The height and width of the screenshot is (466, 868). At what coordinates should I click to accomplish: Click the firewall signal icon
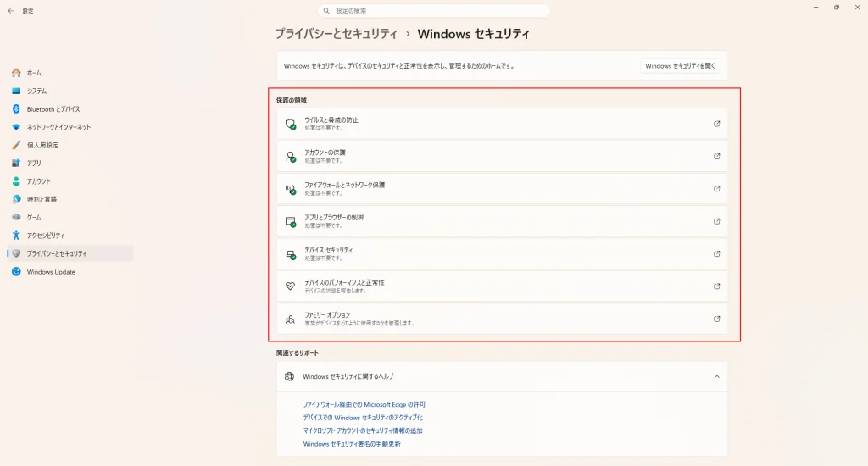click(290, 189)
